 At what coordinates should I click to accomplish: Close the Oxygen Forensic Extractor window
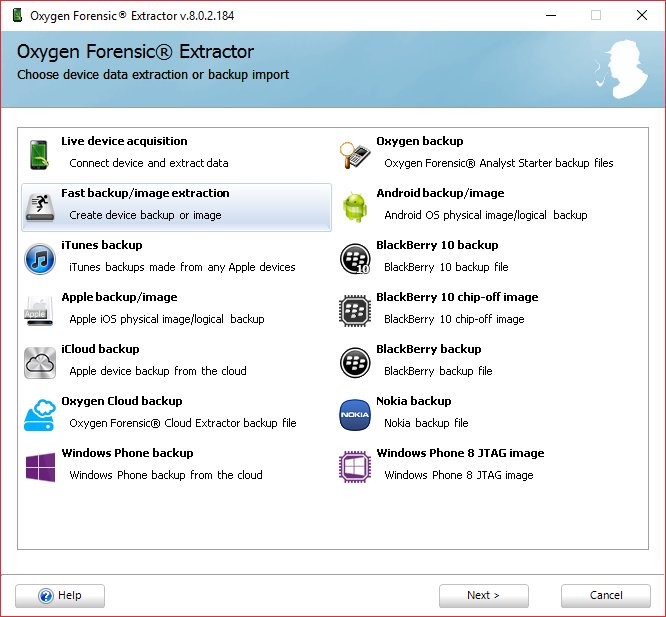tap(642, 16)
